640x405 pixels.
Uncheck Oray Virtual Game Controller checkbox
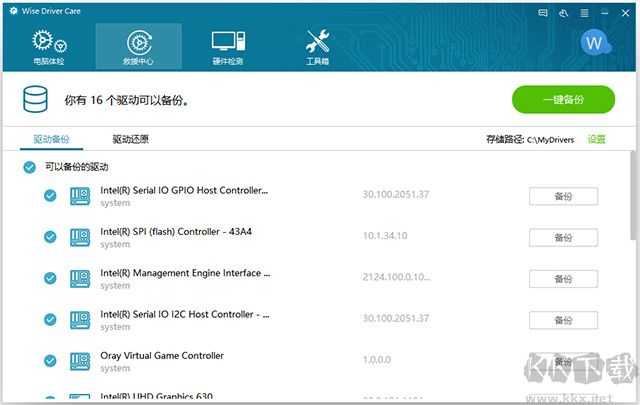pos(50,361)
